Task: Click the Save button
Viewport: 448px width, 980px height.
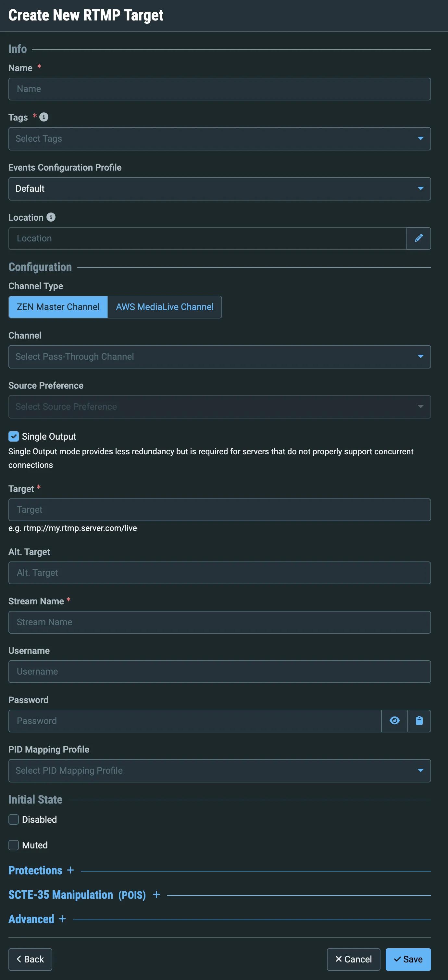Action: click(x=408, y=959)
